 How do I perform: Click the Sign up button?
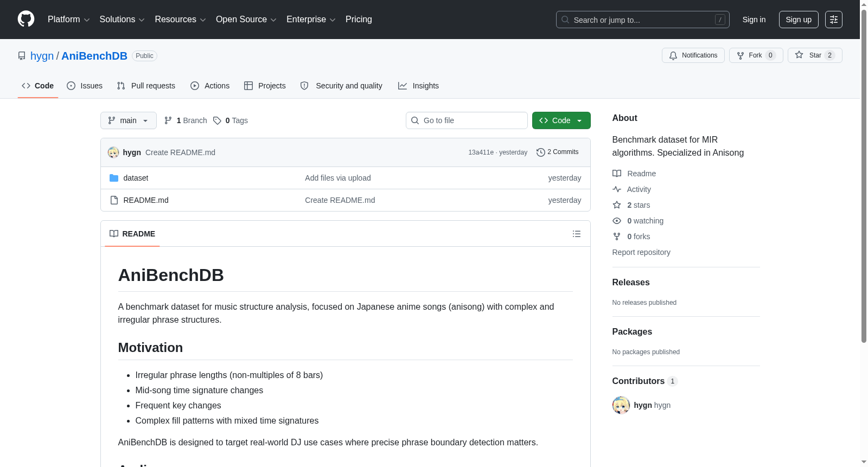pos(799,20)
